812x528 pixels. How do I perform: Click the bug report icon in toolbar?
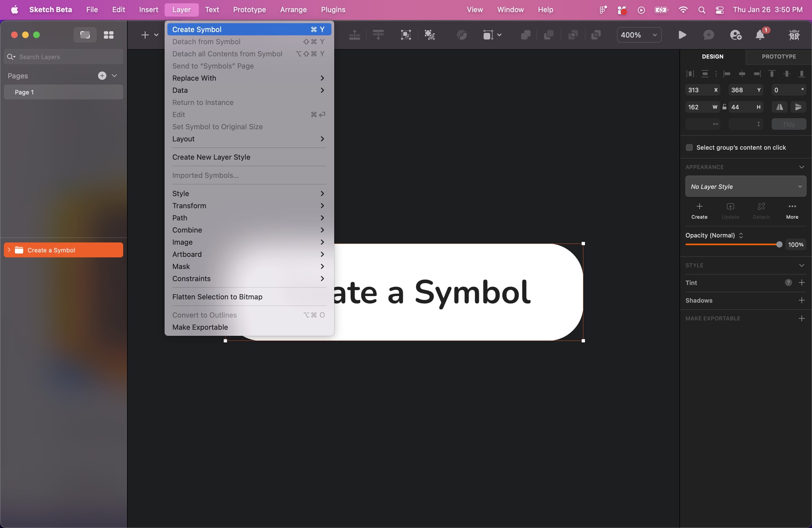(794, 35)
